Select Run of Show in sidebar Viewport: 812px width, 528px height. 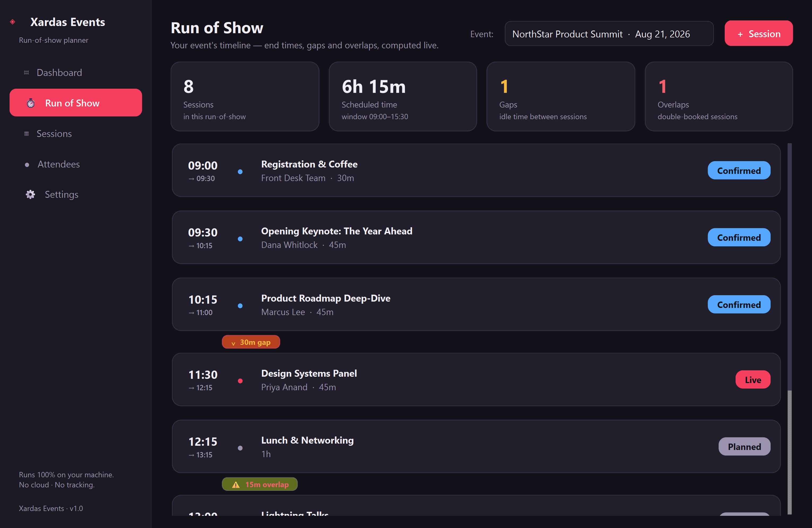76,103
